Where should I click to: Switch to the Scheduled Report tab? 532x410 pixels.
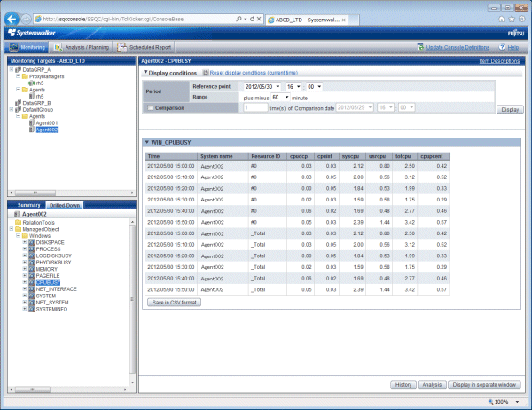(x=145, y=47)
